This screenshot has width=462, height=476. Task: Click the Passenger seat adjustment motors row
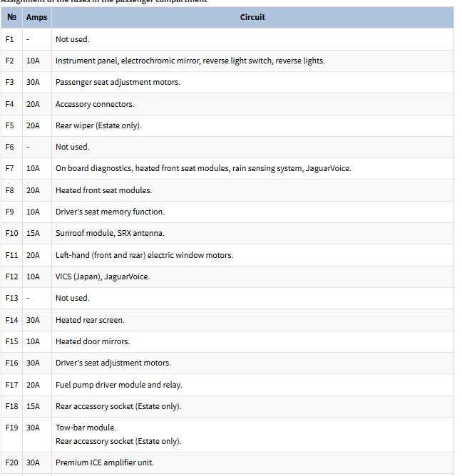coord(118,83)
